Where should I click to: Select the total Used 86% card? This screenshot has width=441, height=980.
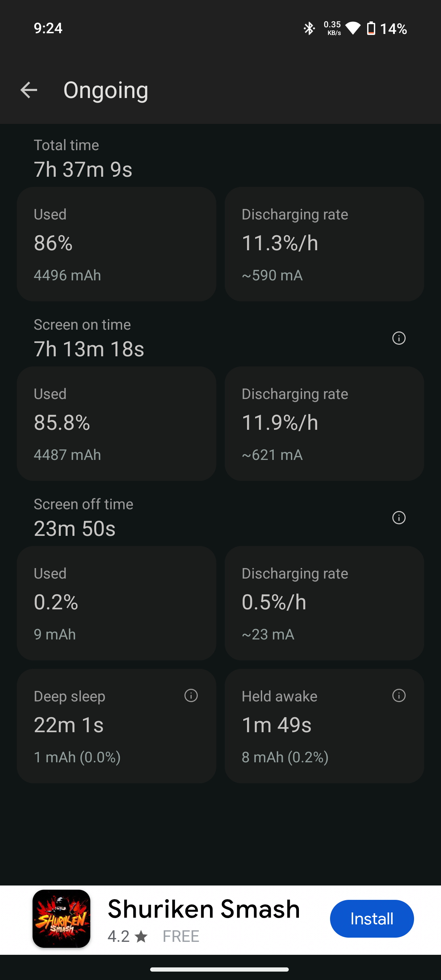point(117,244)
